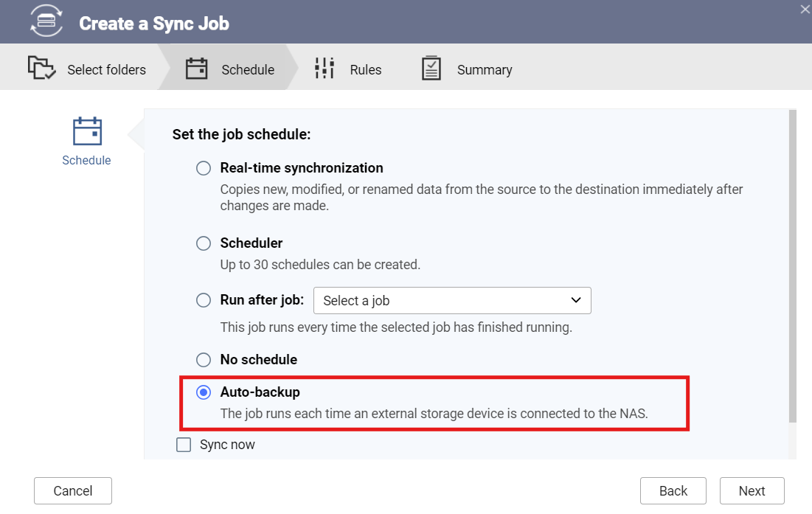Screen dimensions: 812x514
Task: Click the dropdown chevron arrow for job selection
Action: 576,300
